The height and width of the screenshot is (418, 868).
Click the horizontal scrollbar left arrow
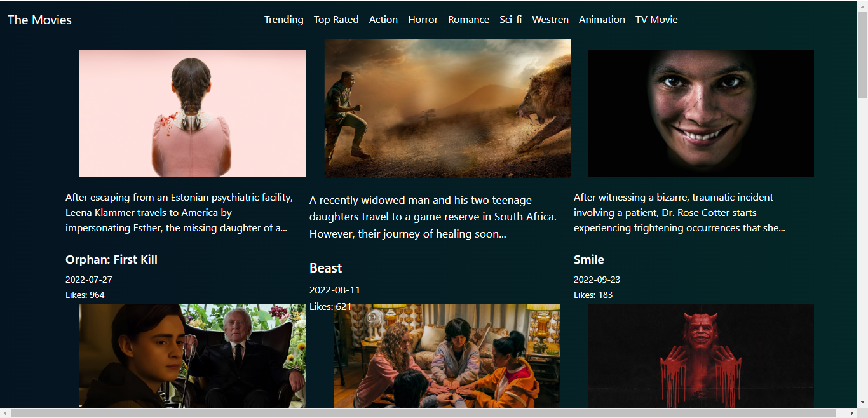point(5,413)
